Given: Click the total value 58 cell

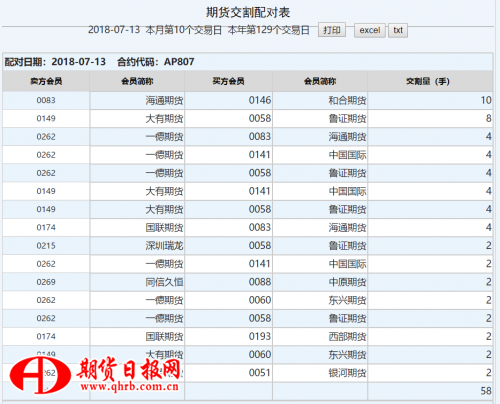Looking at the screenshot, I should tap(430, 391).
